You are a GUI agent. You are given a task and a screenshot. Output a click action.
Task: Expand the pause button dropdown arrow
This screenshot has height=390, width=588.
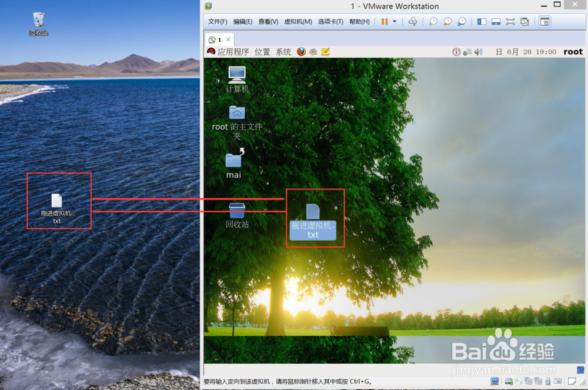pyautogui.click(x=395, y=21)
